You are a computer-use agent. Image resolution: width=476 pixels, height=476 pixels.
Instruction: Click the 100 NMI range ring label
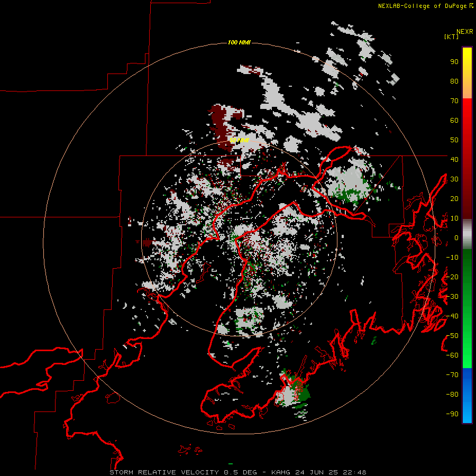coord(239,42)
